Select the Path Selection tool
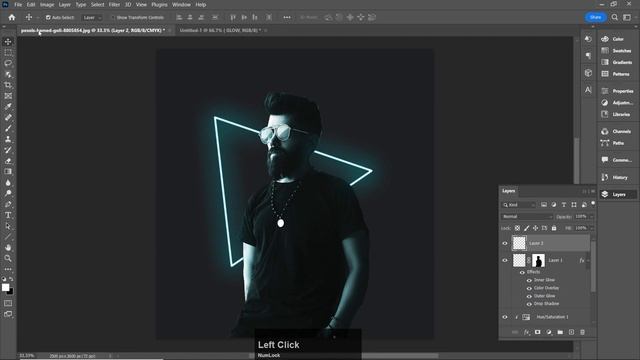Screen dimensions: 640x360 [x=8, y=226]
